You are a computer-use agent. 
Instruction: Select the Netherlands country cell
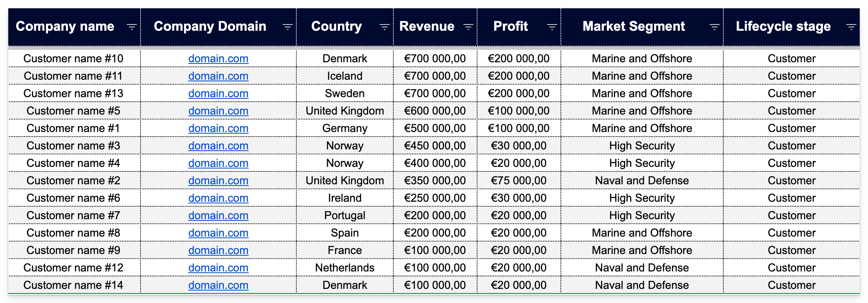344,268
